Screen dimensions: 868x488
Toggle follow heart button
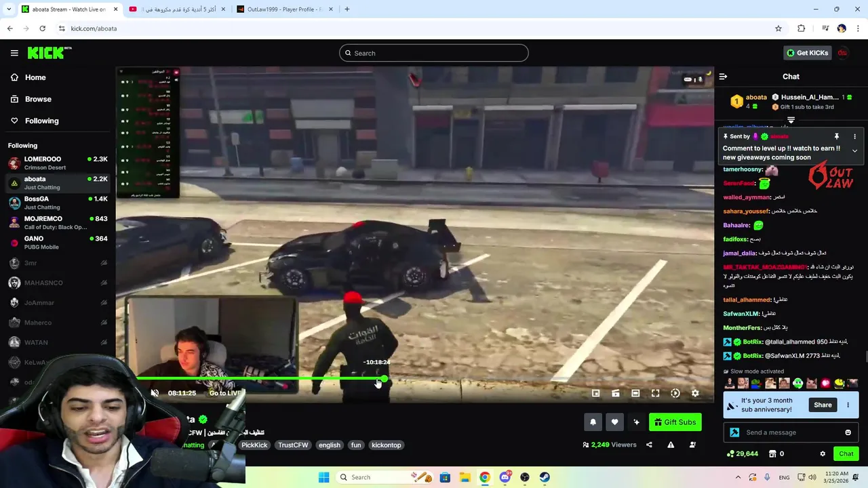pos(614,422)
